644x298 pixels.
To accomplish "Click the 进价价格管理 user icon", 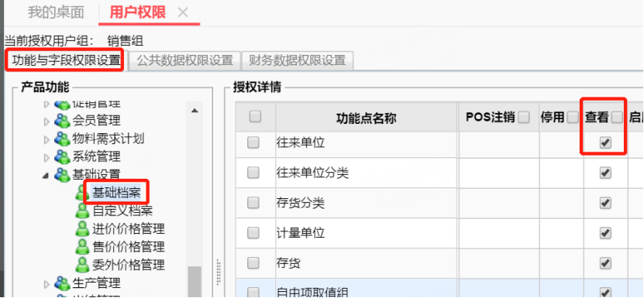I will click(x=83, y=228).
